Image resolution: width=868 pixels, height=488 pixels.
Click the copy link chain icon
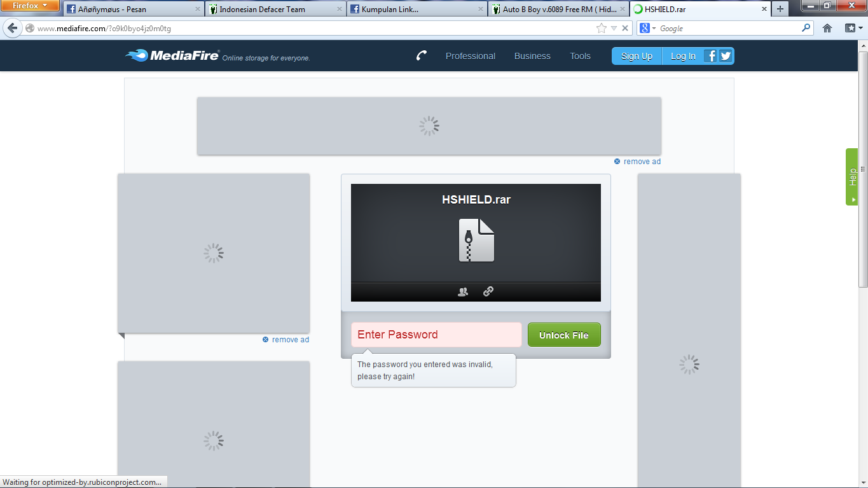pos(488,292)
